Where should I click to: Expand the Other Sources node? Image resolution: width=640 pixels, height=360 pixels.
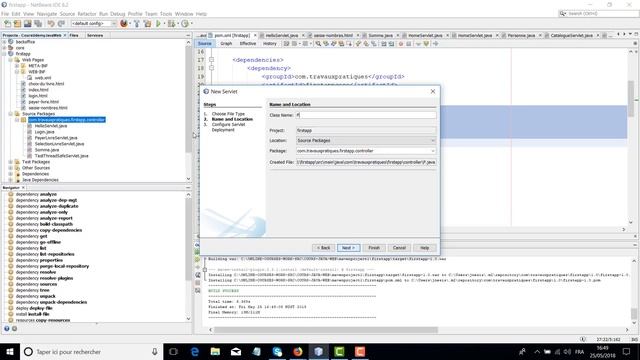(x=11, y=168)
